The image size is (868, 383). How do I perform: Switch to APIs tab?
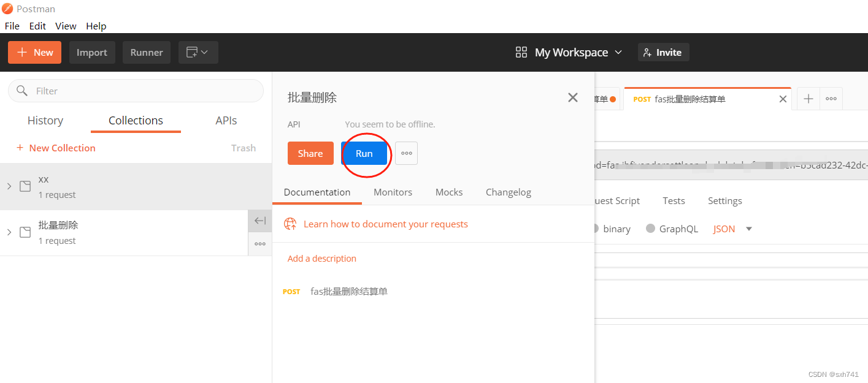pyautogui.click(x=226, y=121)
